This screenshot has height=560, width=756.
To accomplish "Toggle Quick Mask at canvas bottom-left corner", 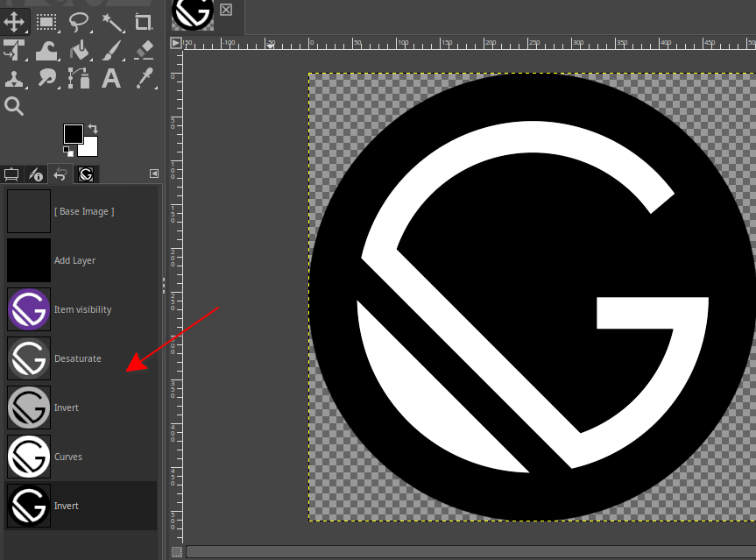I will point(177,551).
